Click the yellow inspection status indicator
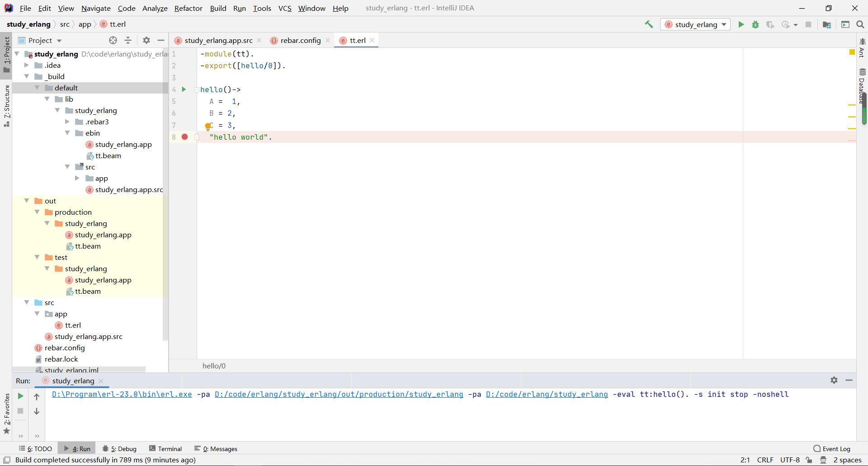The image size is (868, 466). 852,52
